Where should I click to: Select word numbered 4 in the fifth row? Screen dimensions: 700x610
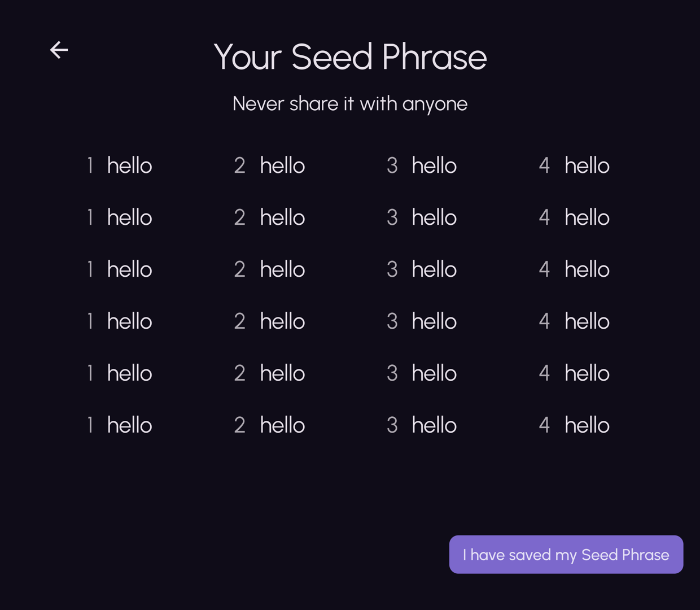[574, 373]
